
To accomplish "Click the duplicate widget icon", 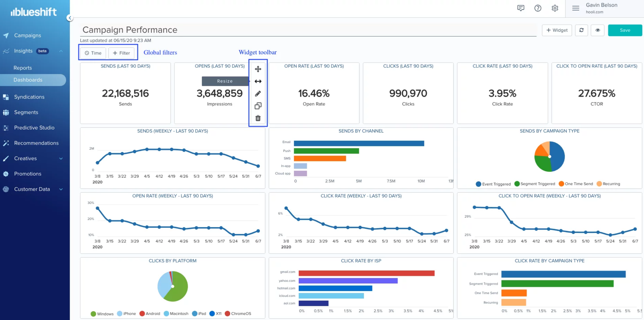I will pos(258,106).
